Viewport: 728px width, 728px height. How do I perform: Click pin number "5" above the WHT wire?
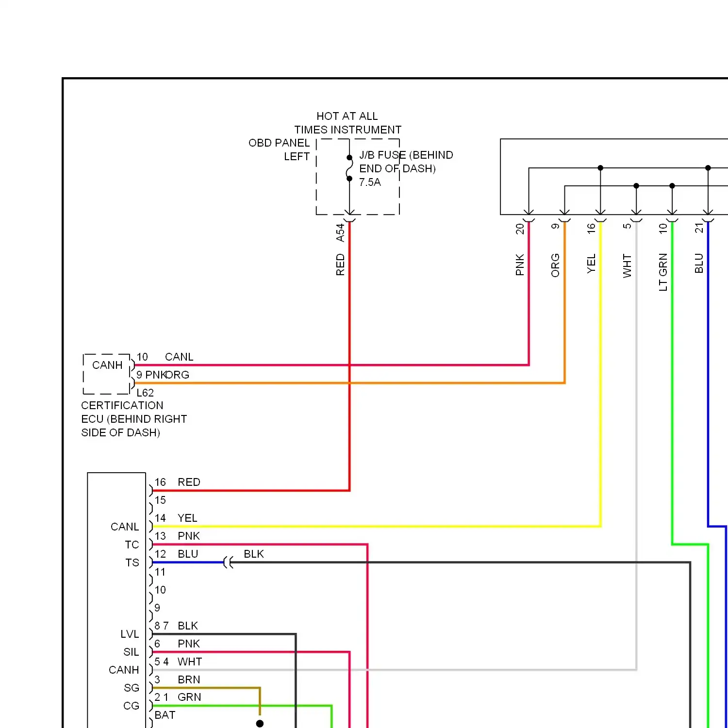pos(627,226)
